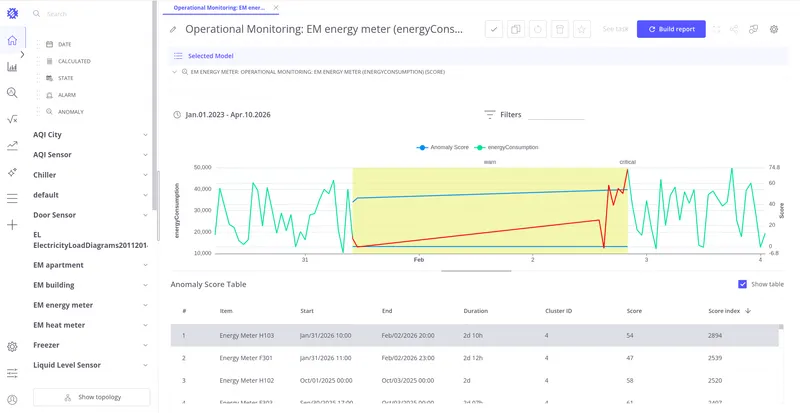The image size is (800, 413).
Task: Click the link chain icon in header
Action: click(753, 30)
